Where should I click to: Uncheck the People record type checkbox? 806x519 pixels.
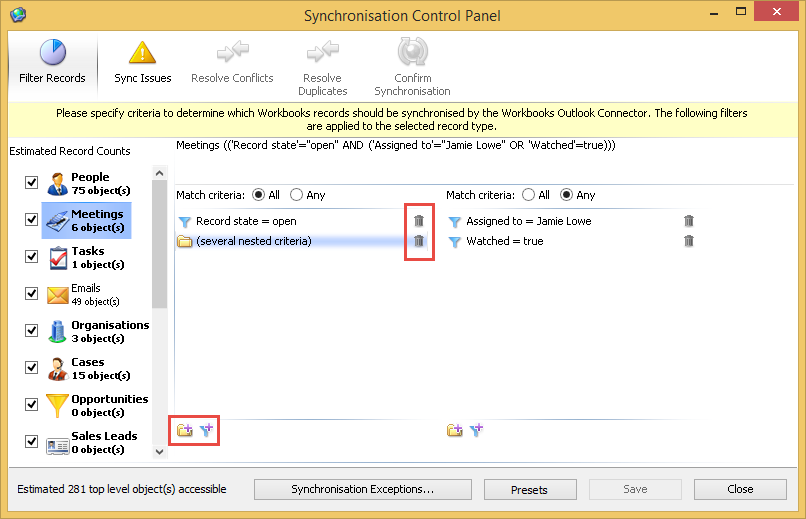[31, 182]
